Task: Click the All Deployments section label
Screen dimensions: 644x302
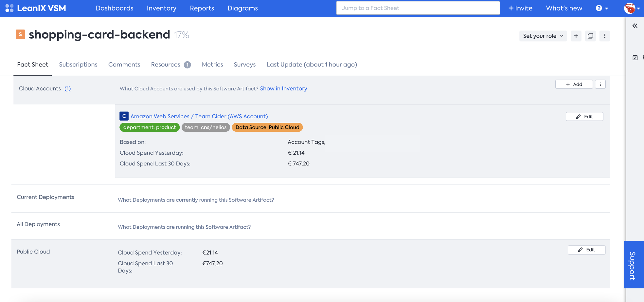Action: point(38,224)
